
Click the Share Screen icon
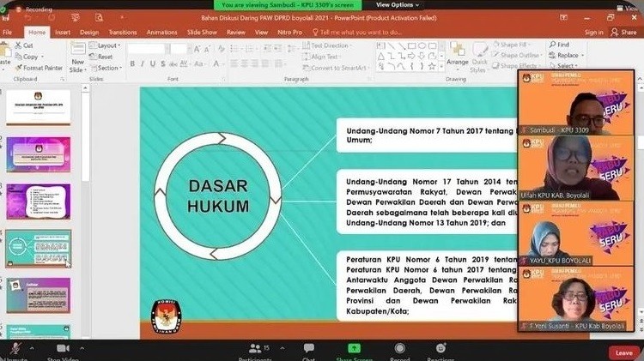pos(353,350)
